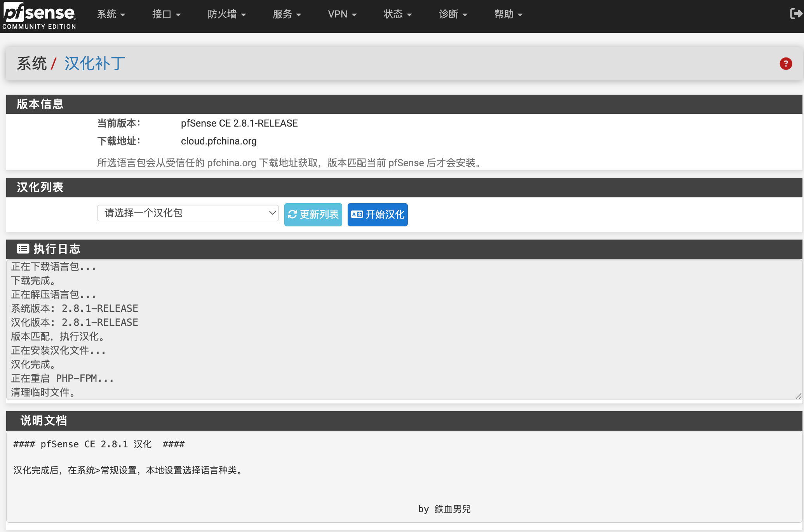Click the pfSense Community Edition logo
Viewport: 804px width, 532px height.
[x=39, y=16]
